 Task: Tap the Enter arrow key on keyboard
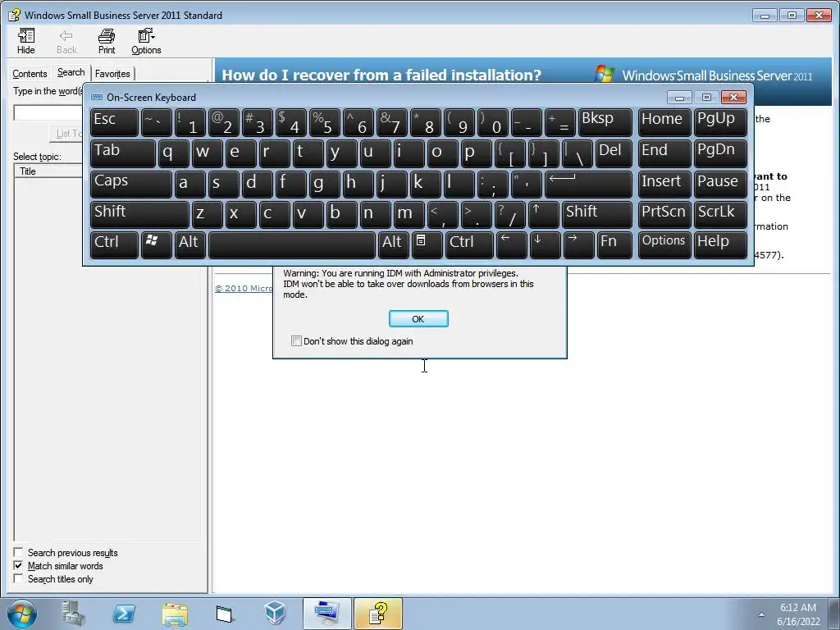pos(589,184)
